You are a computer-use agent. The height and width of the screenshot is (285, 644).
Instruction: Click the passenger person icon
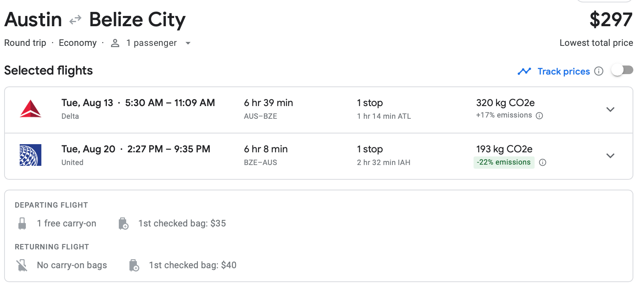click(x=115, y=43)
